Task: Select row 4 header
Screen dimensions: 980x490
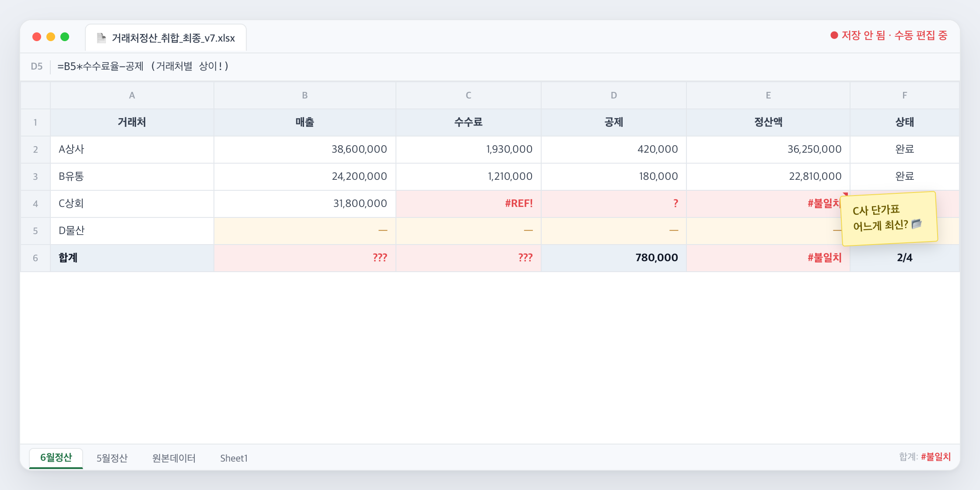Action: click(x=35, y=204)
